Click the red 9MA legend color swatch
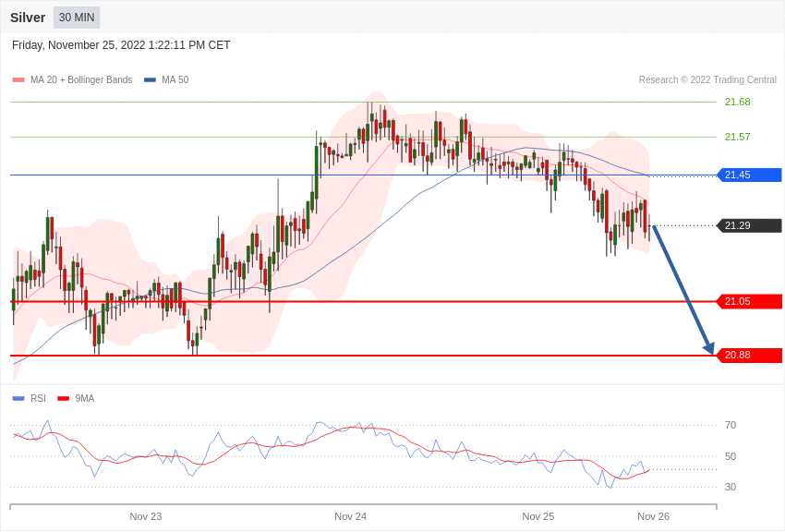The image size is (785, 532). pyautogui.click(x=63, y=398)
